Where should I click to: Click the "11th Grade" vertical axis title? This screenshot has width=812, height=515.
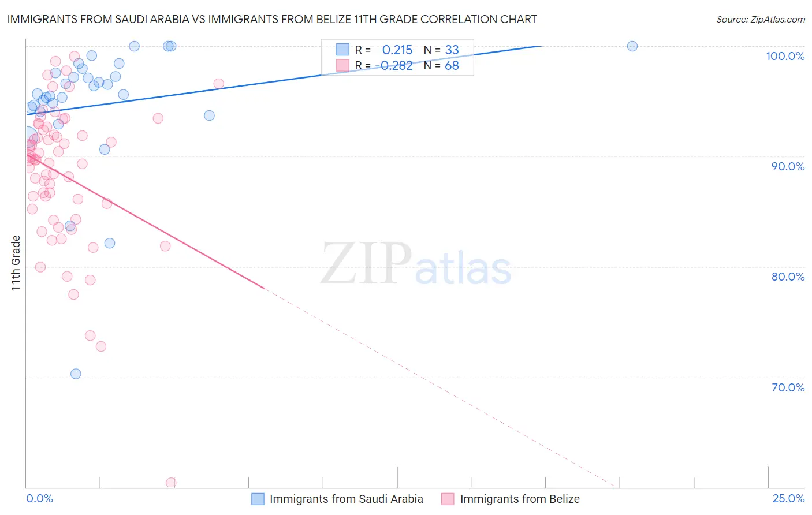pos(16,263)
